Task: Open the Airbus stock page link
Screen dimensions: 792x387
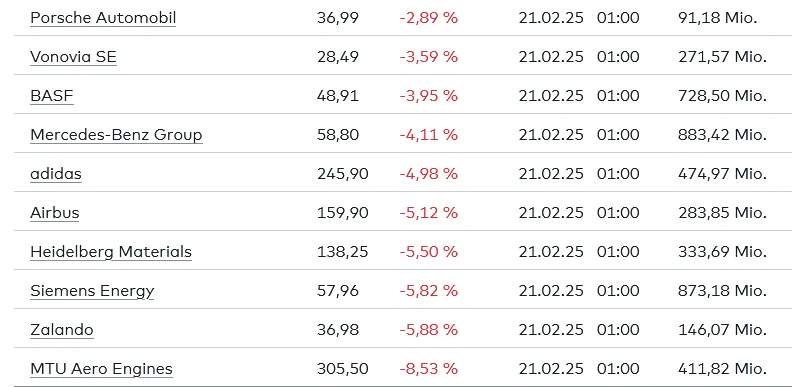Action: 55,213
